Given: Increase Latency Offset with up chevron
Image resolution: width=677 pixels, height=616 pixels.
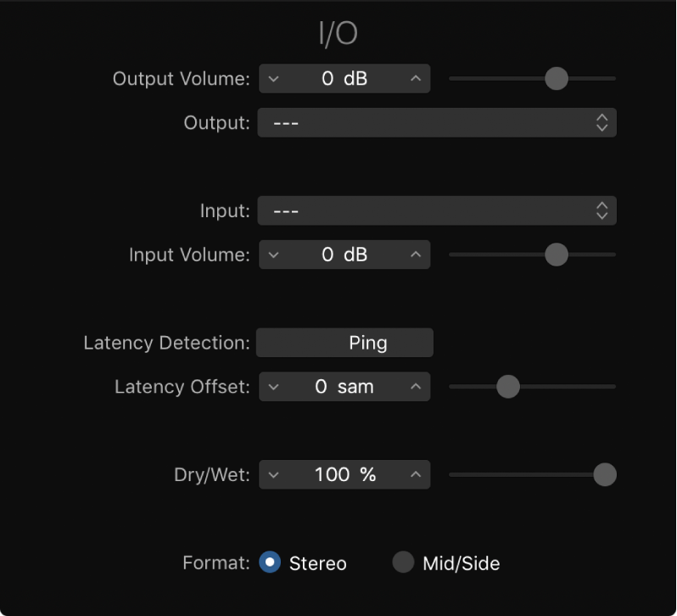Looking at the screenshot, I should click(415, 387).
